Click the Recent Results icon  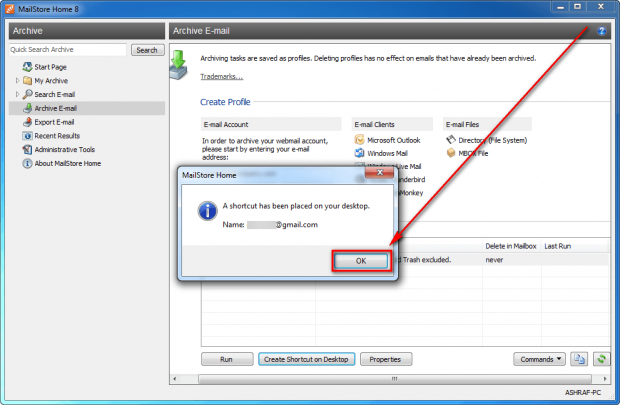[27, 136]
